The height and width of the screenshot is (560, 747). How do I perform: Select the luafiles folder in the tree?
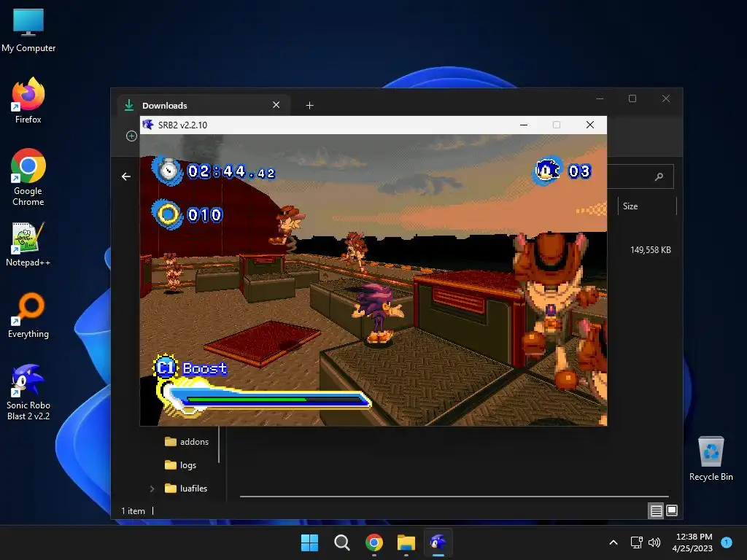pos(186,489)
